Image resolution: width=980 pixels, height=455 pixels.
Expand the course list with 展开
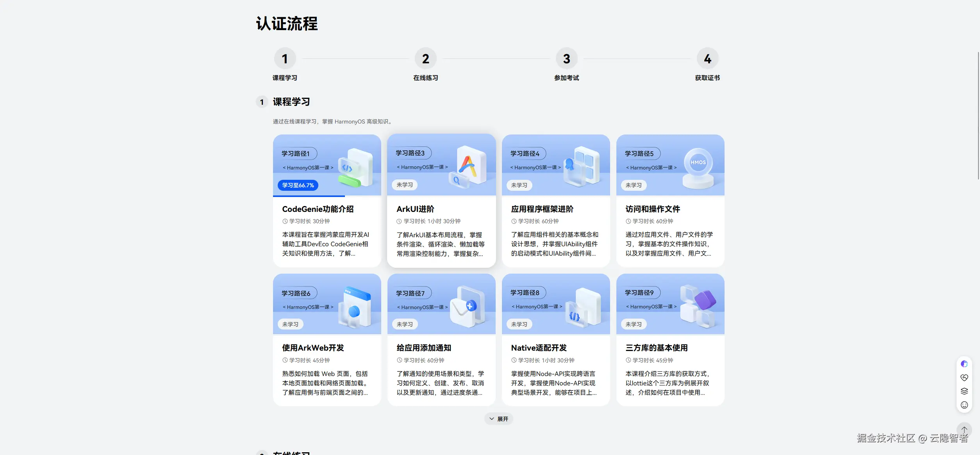pos(499,419)
